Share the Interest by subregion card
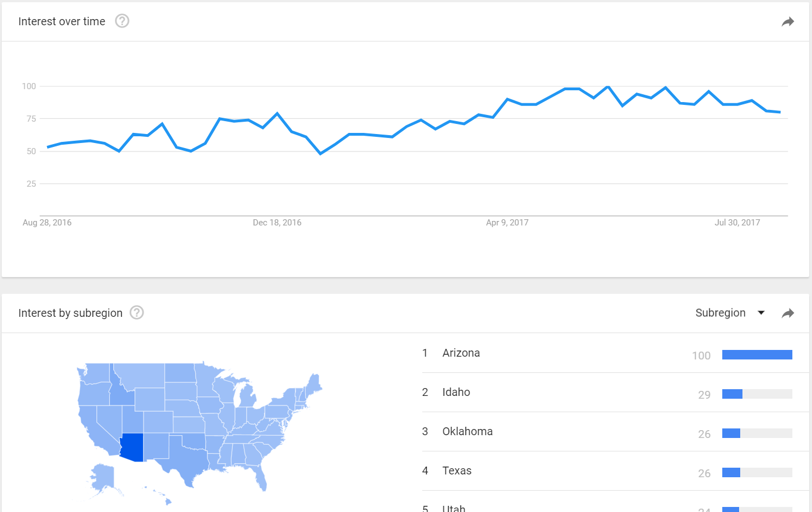Screen dimensions: 812x512 click(x=788, y=313)
